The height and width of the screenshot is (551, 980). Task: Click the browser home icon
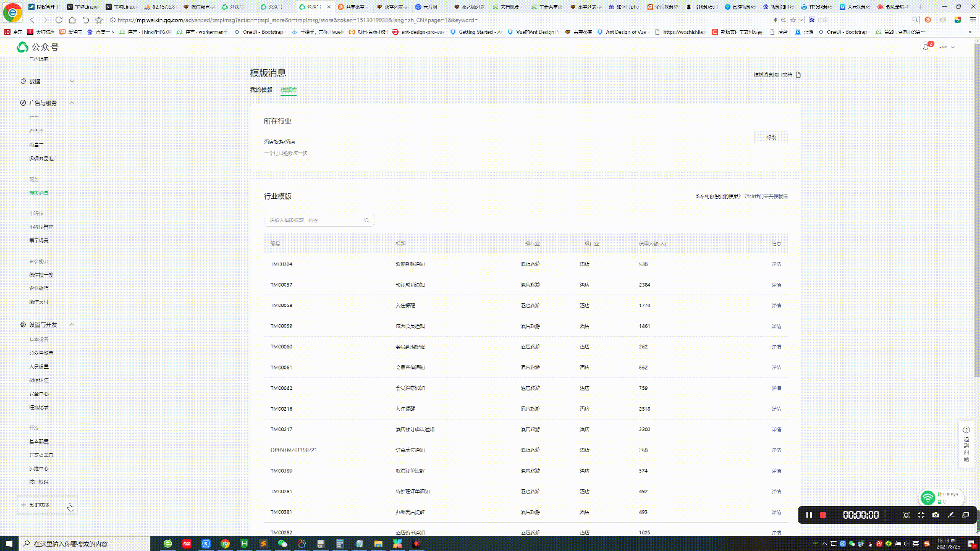(x=72, y=20)
